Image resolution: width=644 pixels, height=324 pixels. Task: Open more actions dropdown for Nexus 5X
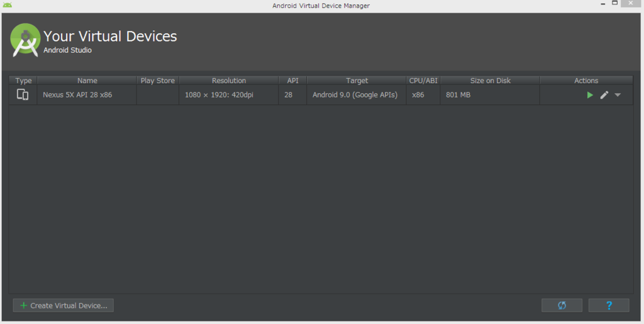[618, 95]
